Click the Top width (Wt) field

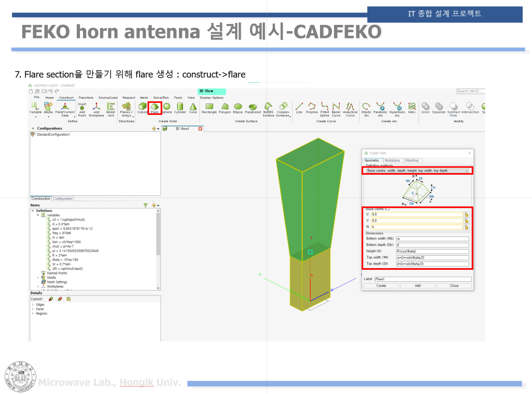(x=433, y=258)
